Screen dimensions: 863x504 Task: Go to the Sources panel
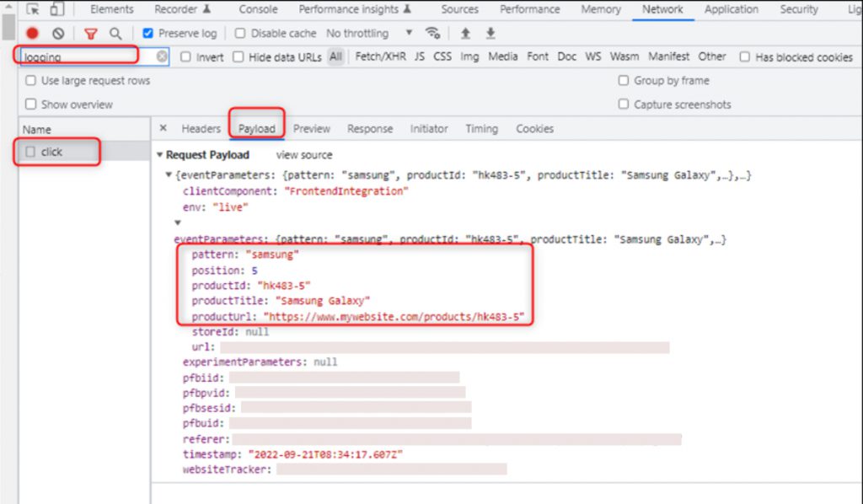coord(459,9)
